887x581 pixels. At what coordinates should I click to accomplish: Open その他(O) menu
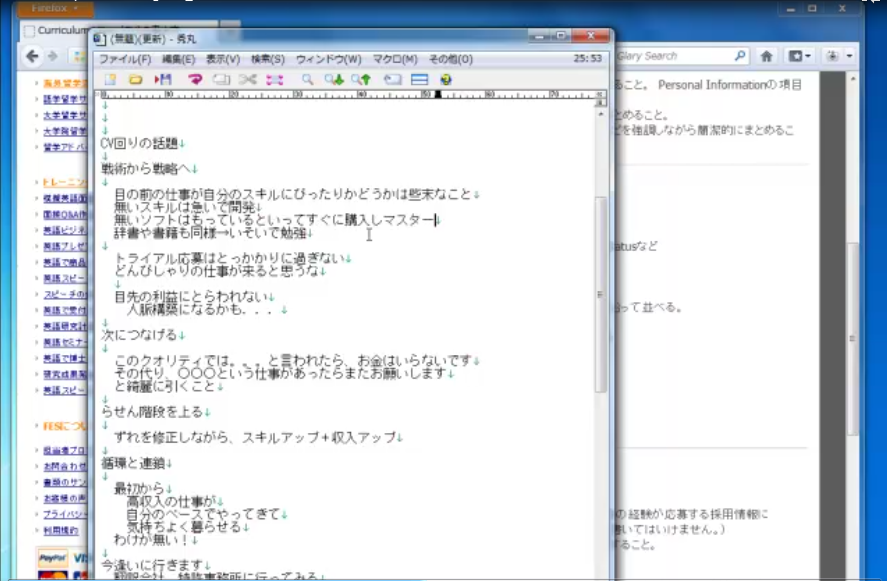(x=450, y=59)
